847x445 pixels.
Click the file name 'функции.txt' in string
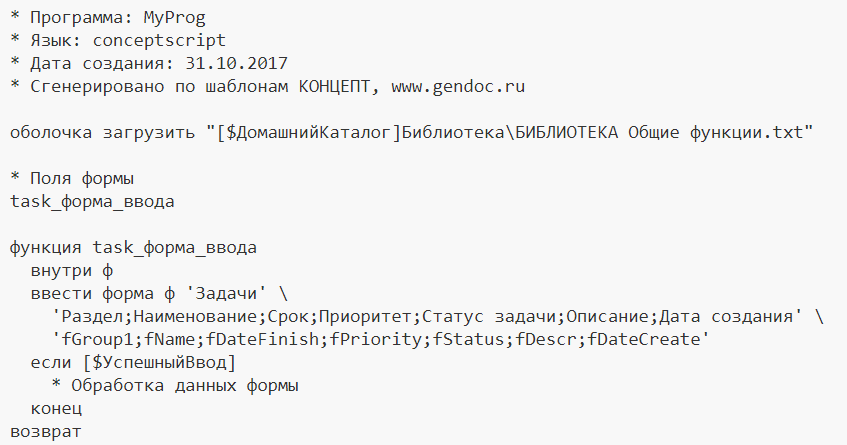pyautogui.click(x=747, y=132)
